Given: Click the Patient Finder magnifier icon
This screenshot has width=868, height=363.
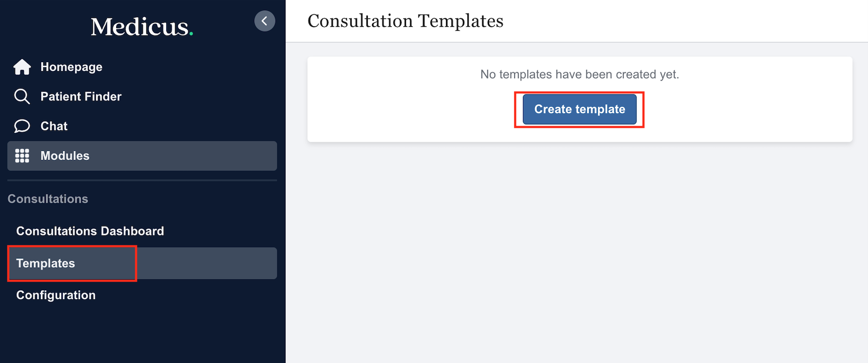Looking at the screenshot, I should coord(22,96).
